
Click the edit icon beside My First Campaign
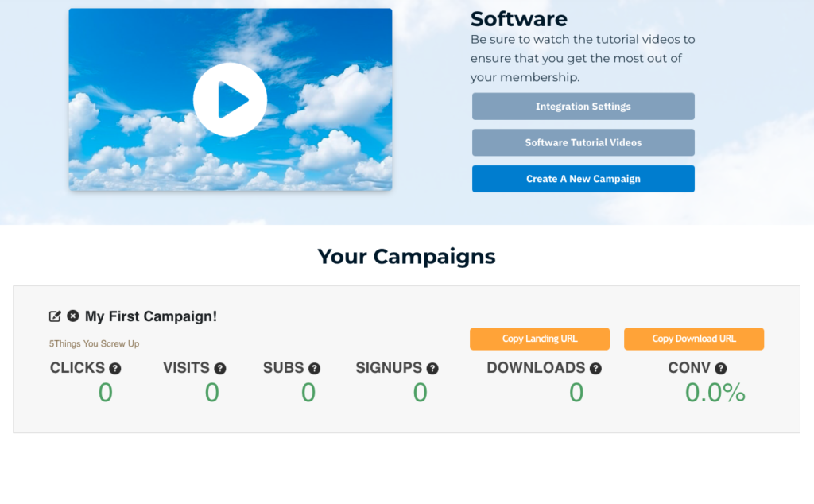55,316
